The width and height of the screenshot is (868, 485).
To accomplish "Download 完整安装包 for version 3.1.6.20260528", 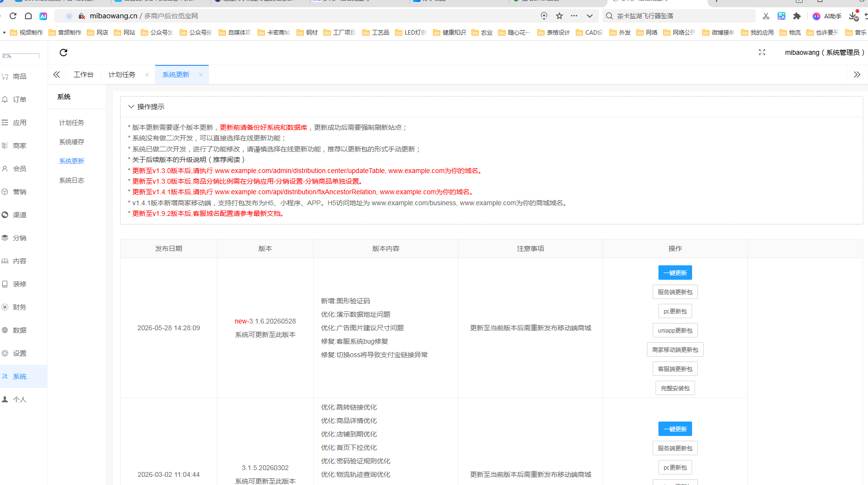I will pos(675,388).
